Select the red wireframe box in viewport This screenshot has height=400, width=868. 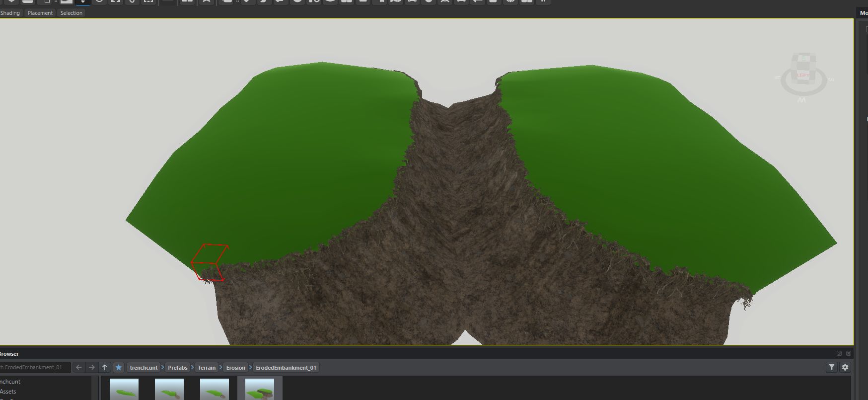point(210,262)
